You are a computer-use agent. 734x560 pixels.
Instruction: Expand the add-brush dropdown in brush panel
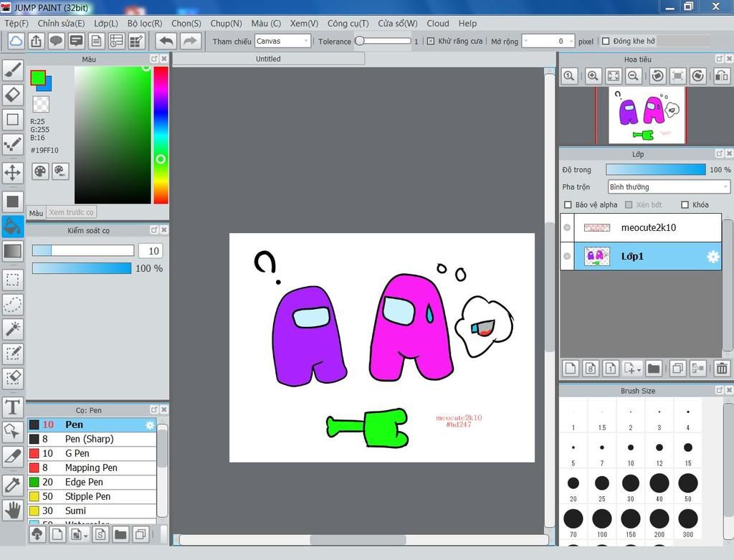pyautogui.click(x=86, y=535)
